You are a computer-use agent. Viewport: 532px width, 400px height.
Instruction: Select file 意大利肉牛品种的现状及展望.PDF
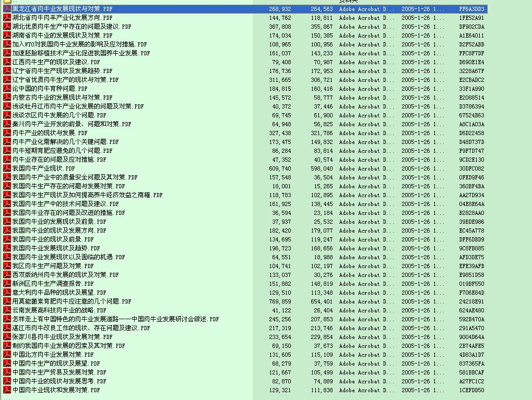pyautogui.click(x=59, y=293)
